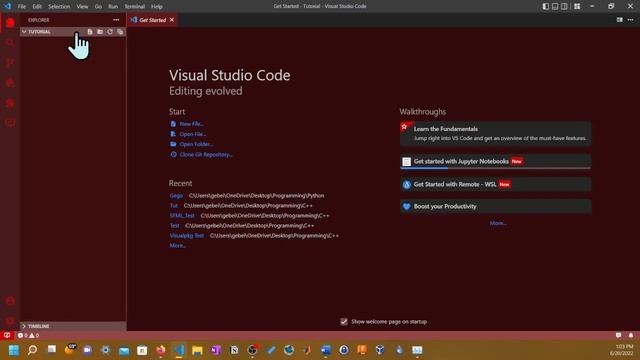Select the Get Started tab

[x=152, y=20]
